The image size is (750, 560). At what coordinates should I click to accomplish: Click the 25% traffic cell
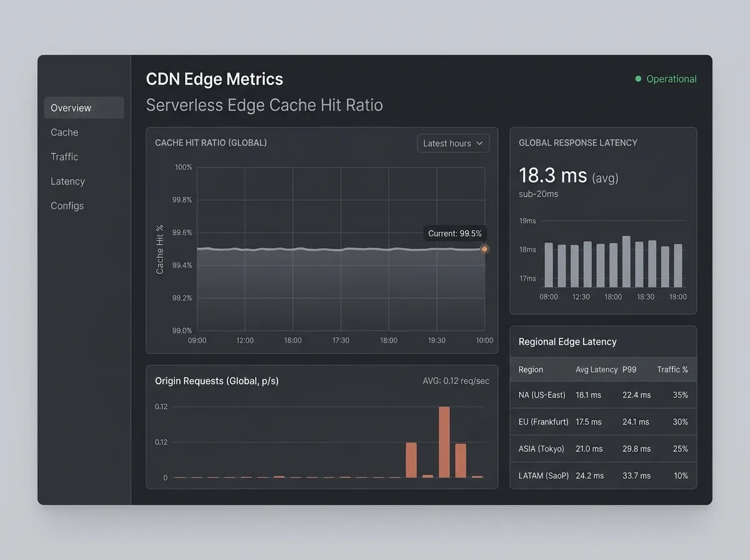tap(681, 449)
